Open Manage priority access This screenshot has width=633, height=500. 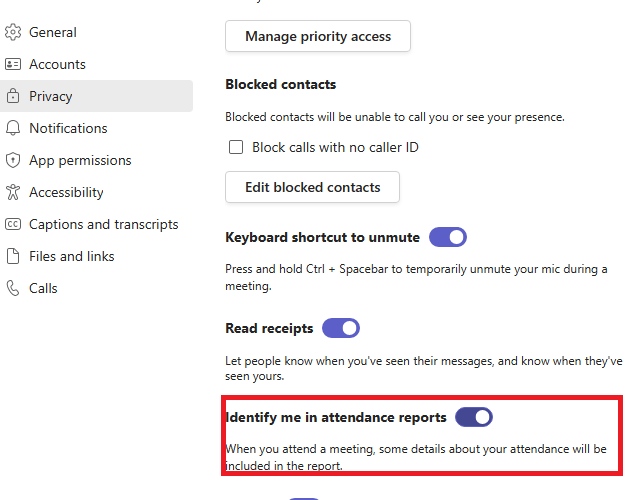(317, 36)
